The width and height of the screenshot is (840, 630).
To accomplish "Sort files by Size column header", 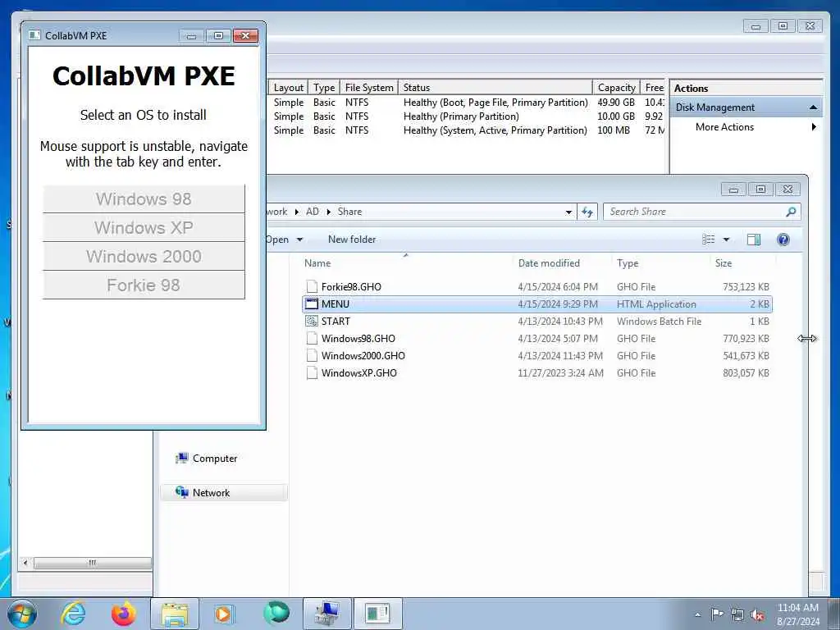I will [724, 263].
